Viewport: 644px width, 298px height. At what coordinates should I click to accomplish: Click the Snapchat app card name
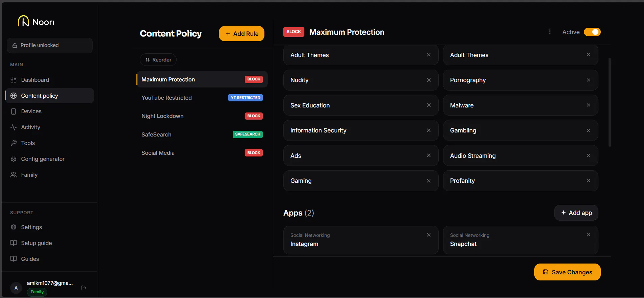coord(463,244)
